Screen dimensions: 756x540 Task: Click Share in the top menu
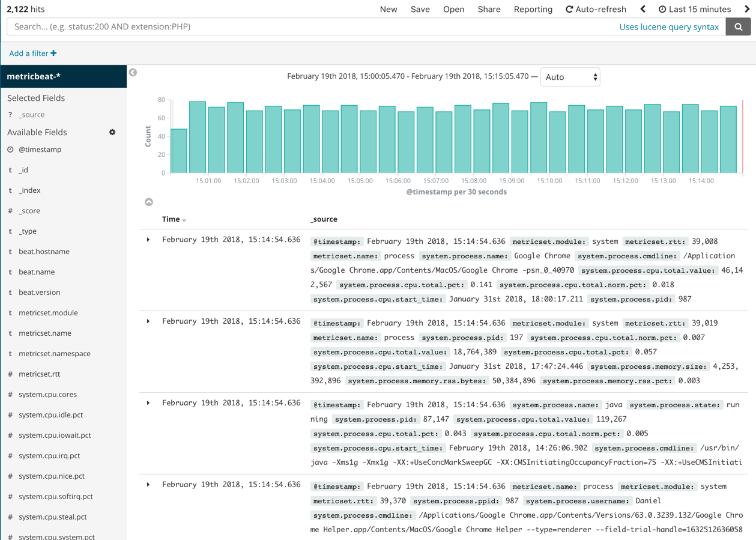point(489,9)
